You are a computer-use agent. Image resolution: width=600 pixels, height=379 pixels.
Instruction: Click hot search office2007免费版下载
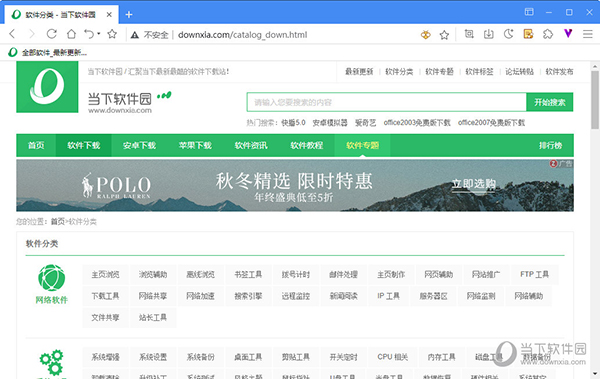pos(491,123)
